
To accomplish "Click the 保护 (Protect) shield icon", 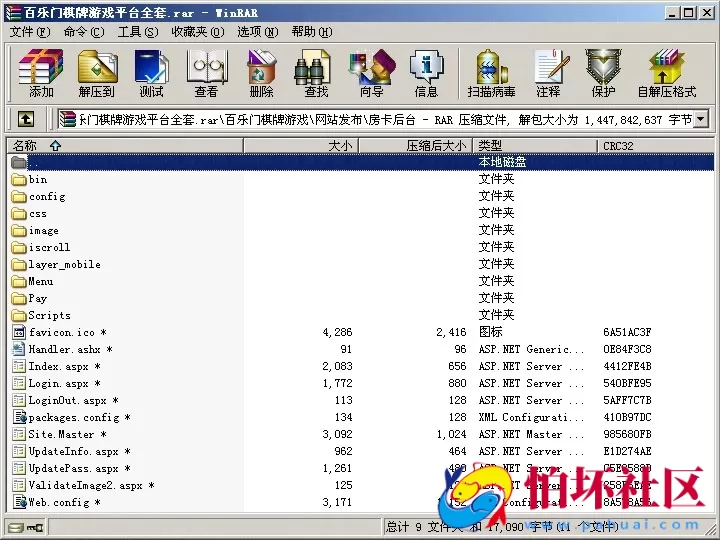I will 603,73.
